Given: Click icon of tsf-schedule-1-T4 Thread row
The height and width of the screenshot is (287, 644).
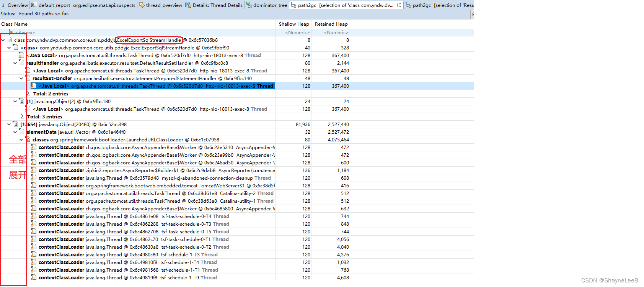Looking at the screenshot, I should 34,262.
